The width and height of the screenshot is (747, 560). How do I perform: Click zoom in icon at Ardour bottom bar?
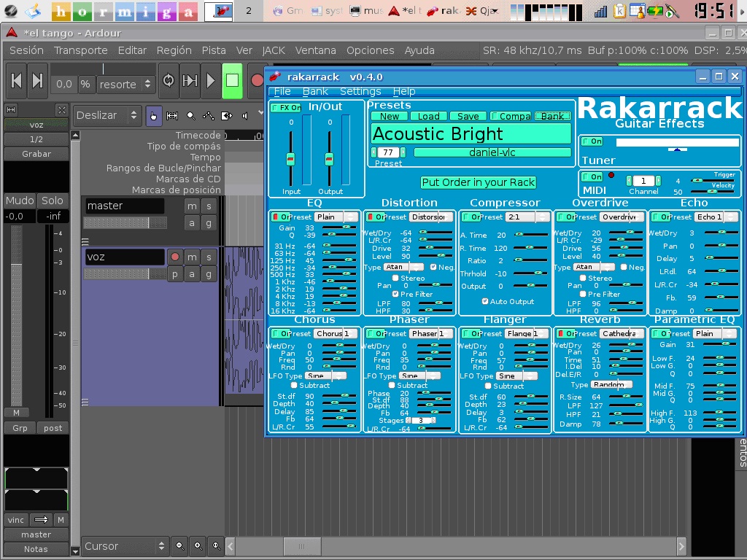[x=198, y=545]
